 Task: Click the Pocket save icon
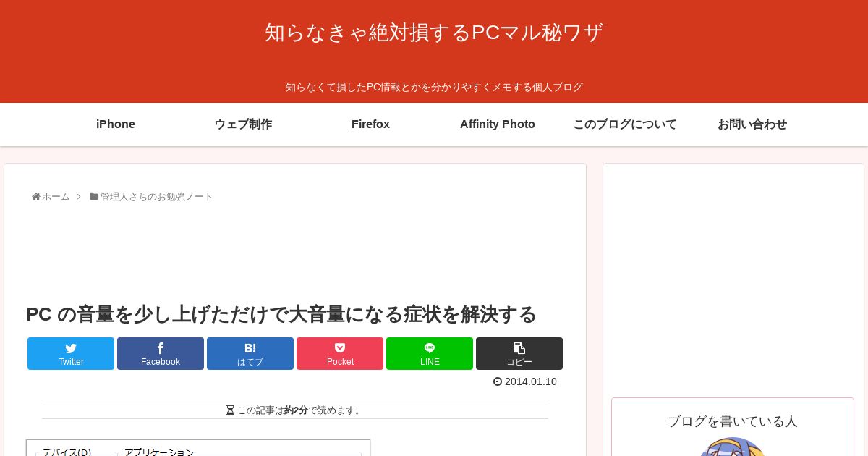340,348
